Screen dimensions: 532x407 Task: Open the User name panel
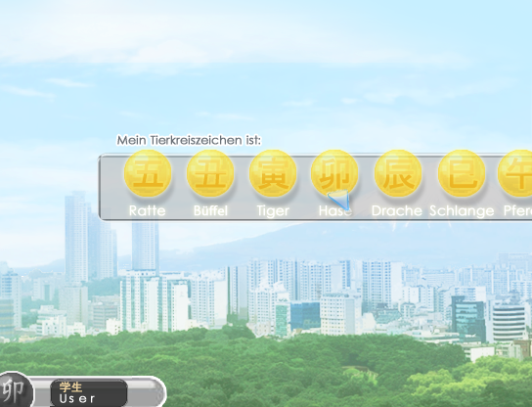coord(89,392)
